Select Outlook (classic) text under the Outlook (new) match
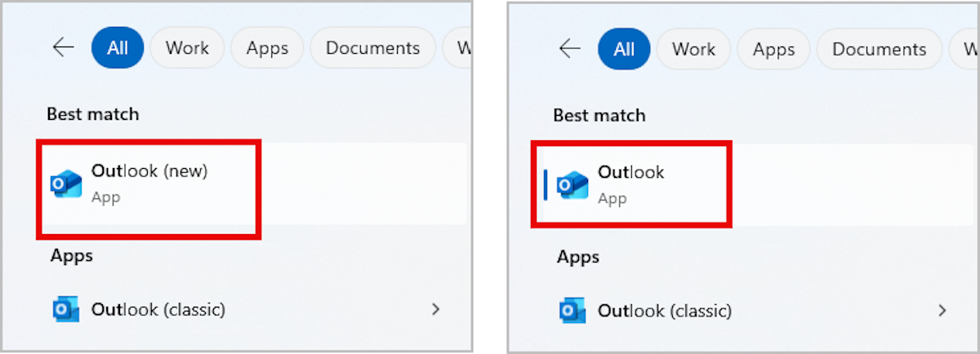The height and width of the screenshot is (354, 980). tap(158, 309)
